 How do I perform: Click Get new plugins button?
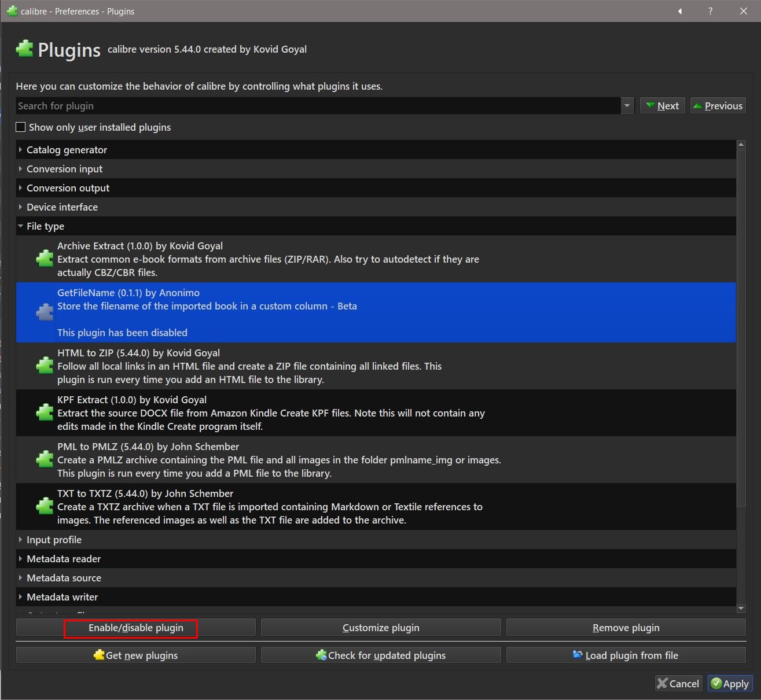point(136,655)
